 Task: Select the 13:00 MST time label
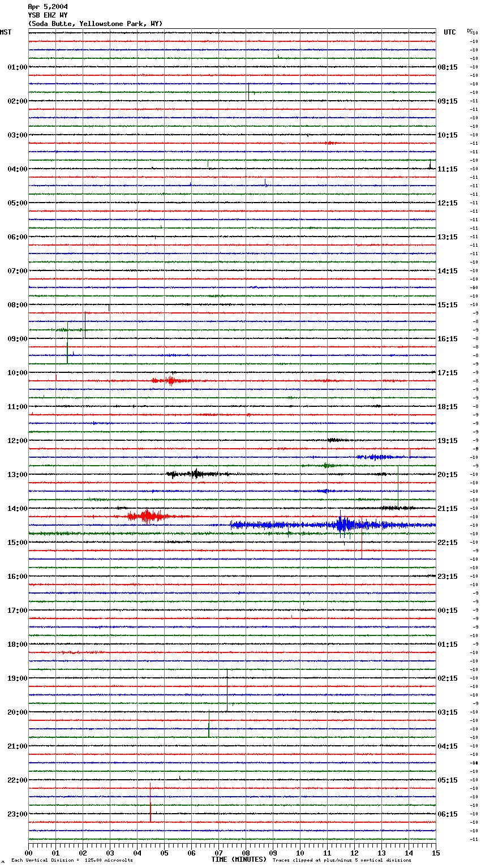pyautogui.click(x=17, y=475)
